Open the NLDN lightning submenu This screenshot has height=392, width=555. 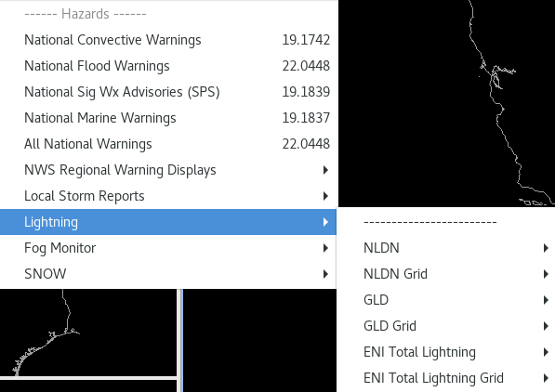click(446, 248)
